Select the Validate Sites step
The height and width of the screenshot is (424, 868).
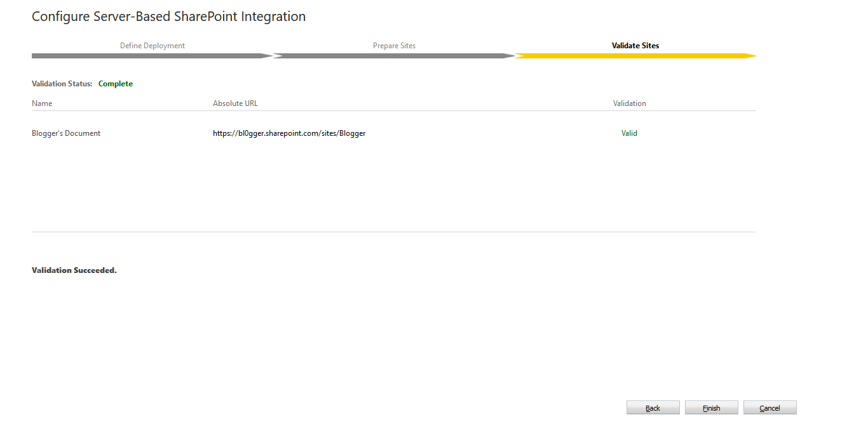click(x=635, y=46)
